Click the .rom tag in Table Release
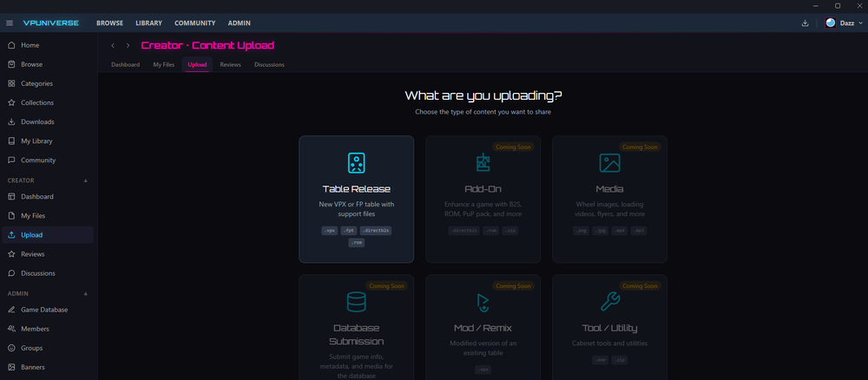Image resolution: width=868 pixels, height=380 pixels. pos(357,242)
